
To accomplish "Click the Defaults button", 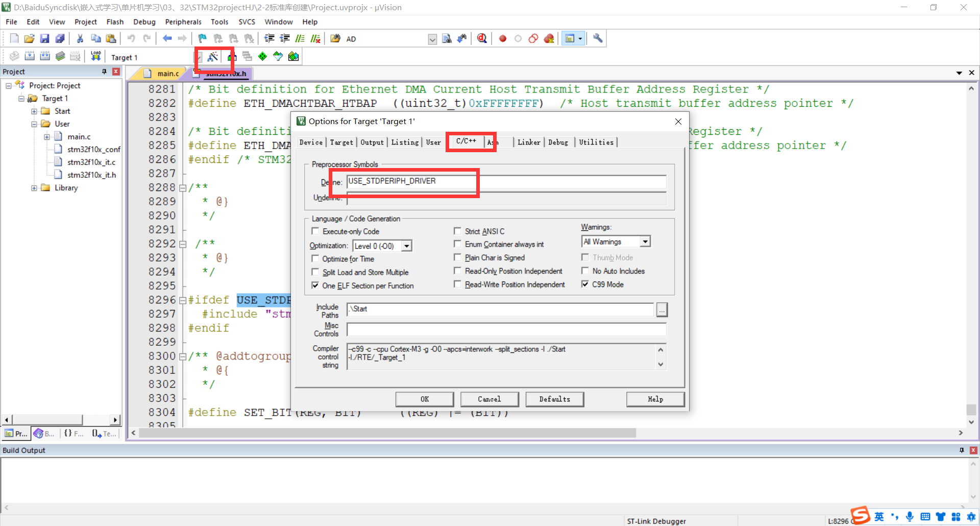I will tap(555, 399).
